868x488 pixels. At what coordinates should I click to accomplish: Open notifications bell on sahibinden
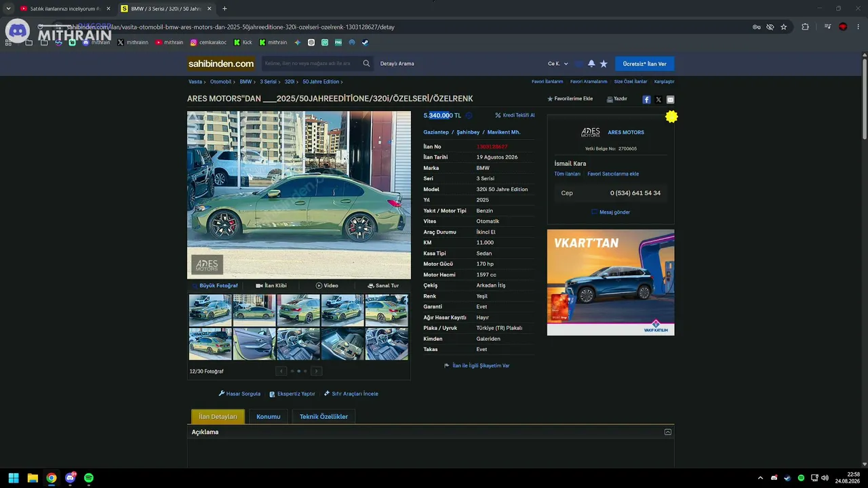591,64
